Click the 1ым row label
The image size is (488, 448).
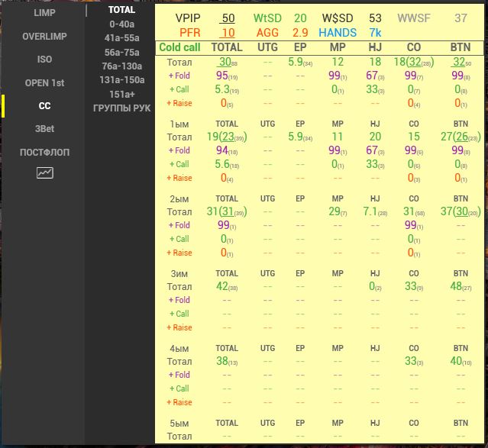click(x=179, y=124)
